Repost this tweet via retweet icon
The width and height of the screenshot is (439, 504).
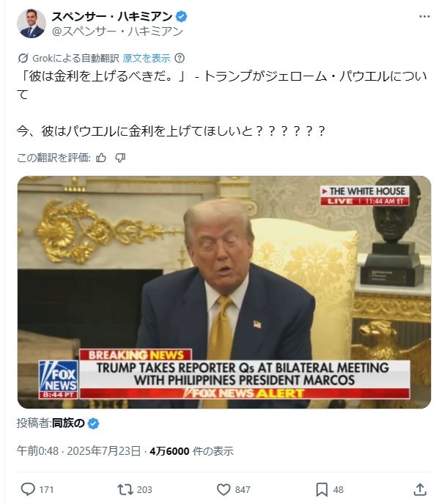tap(125, 489)
